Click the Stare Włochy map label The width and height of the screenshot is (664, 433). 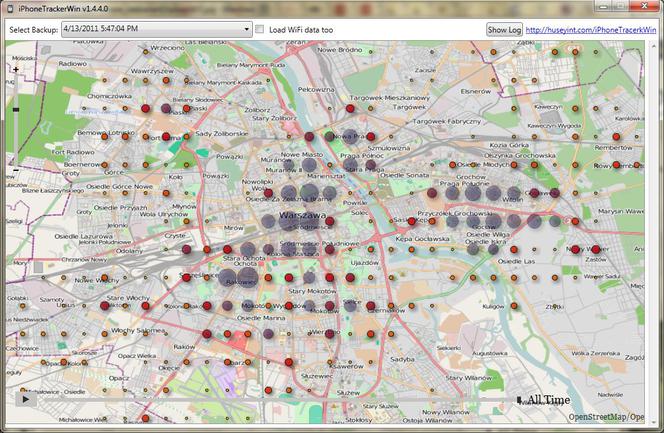[128, 298]
